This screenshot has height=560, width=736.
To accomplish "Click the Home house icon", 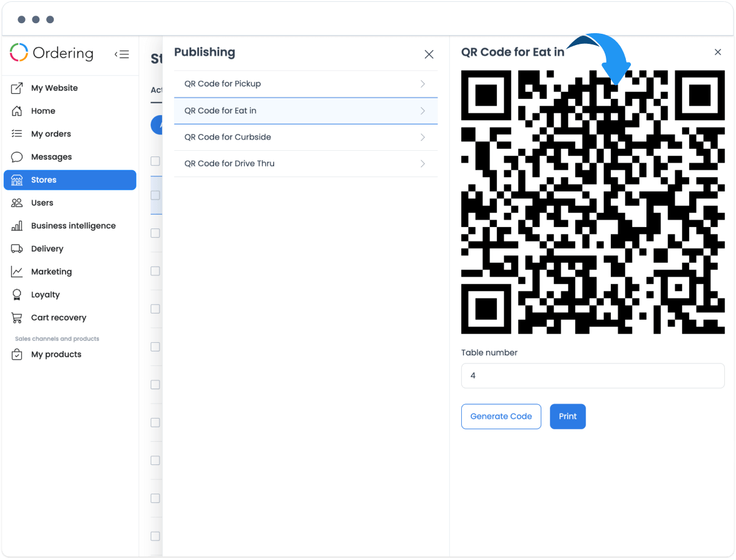I will [17, 111].
